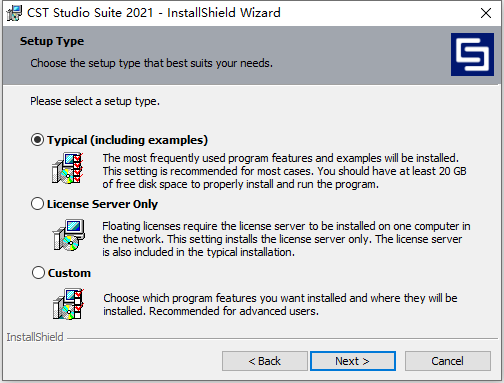Cancel the installation wizard
The height and width of the screenshot is (383, 504).
pyautogui.click(x=448, y=361)
